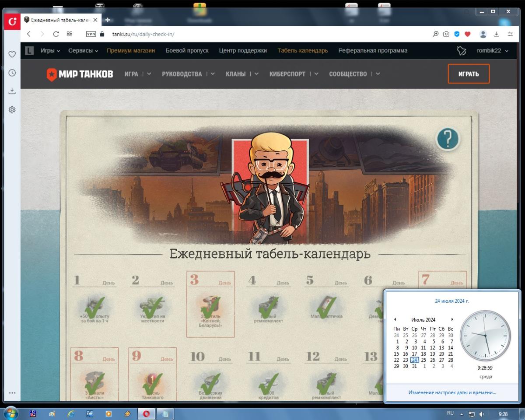This screenshot has width=525, height=420.
Task: Launch Internet Explorer from taskbar
Action: (x=71, y=413)
